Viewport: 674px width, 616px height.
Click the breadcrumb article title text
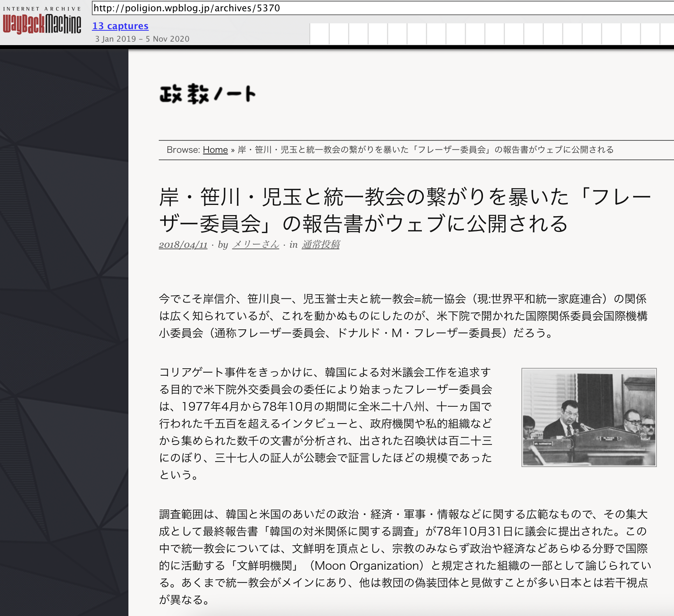click(x=426, y=150)
